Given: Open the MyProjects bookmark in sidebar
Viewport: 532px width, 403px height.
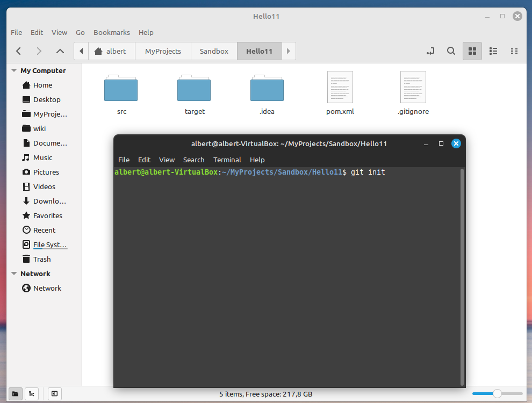Looking at the screenshot, I should (50, 114).
